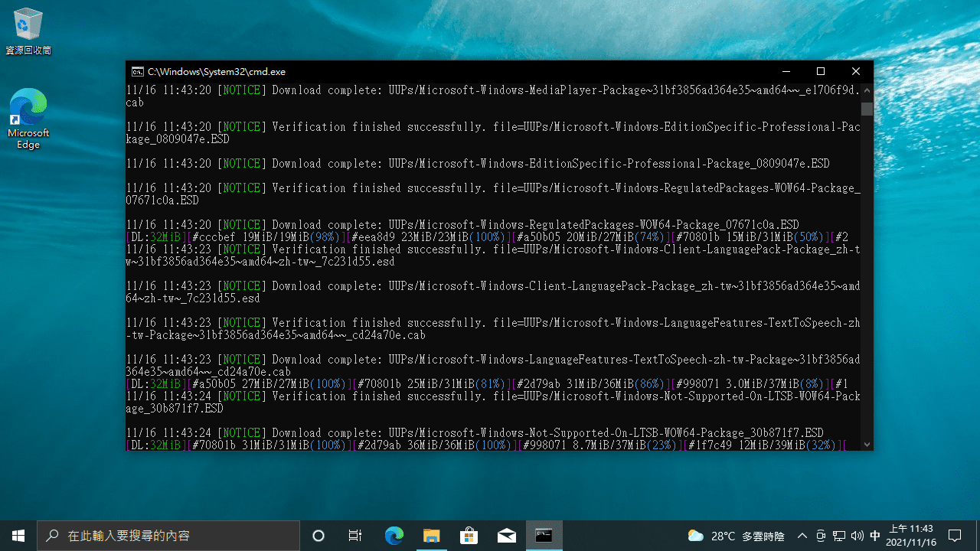Screen dimensions: 980x551
Task: Open File Explorer from the taskbar
Action: point(432,536)
